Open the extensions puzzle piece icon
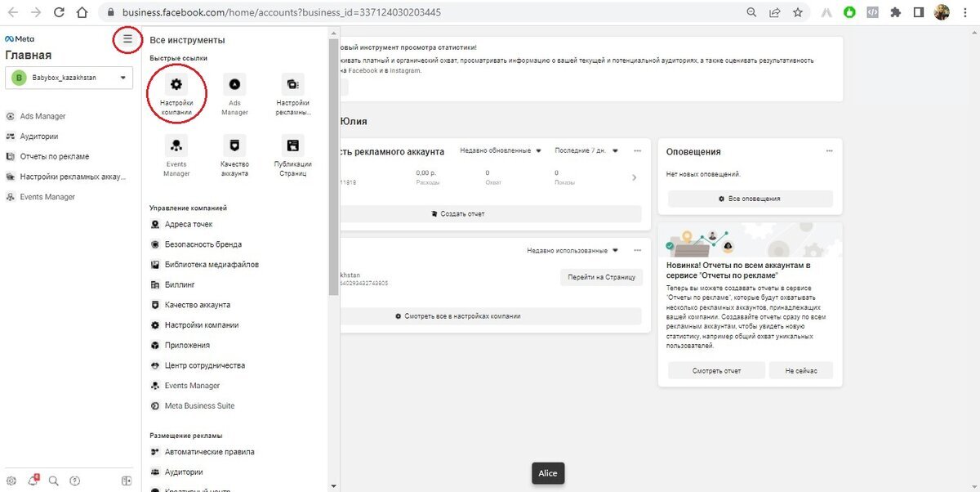Viewport: 980px width, 492px height. (x=896, y=13)
